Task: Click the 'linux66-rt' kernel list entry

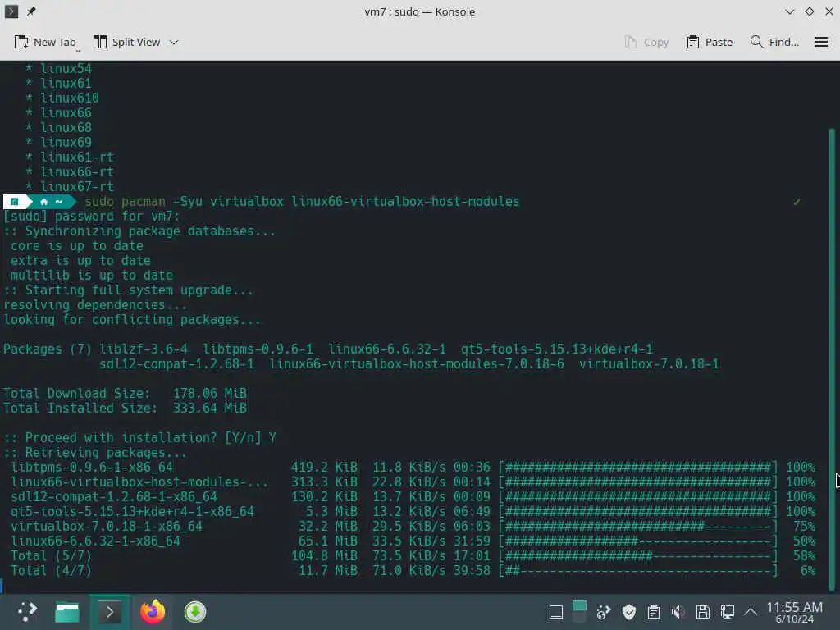Action: [77, 172]
